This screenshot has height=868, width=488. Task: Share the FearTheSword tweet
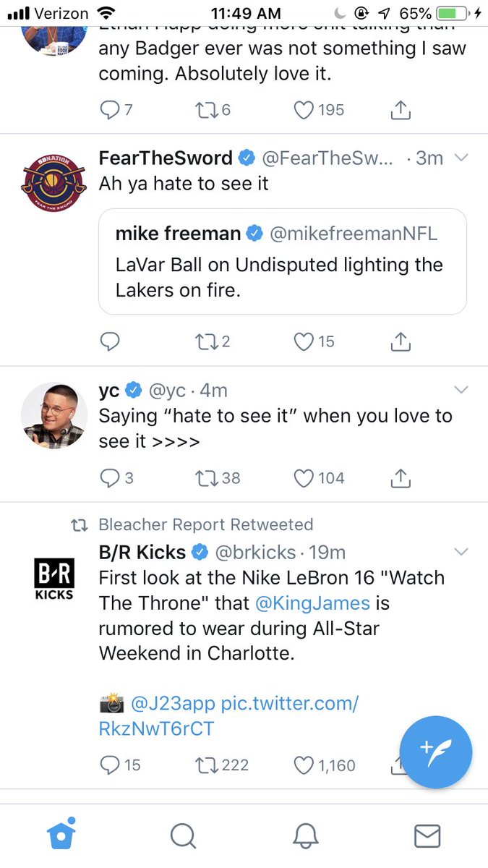point(400,341)
